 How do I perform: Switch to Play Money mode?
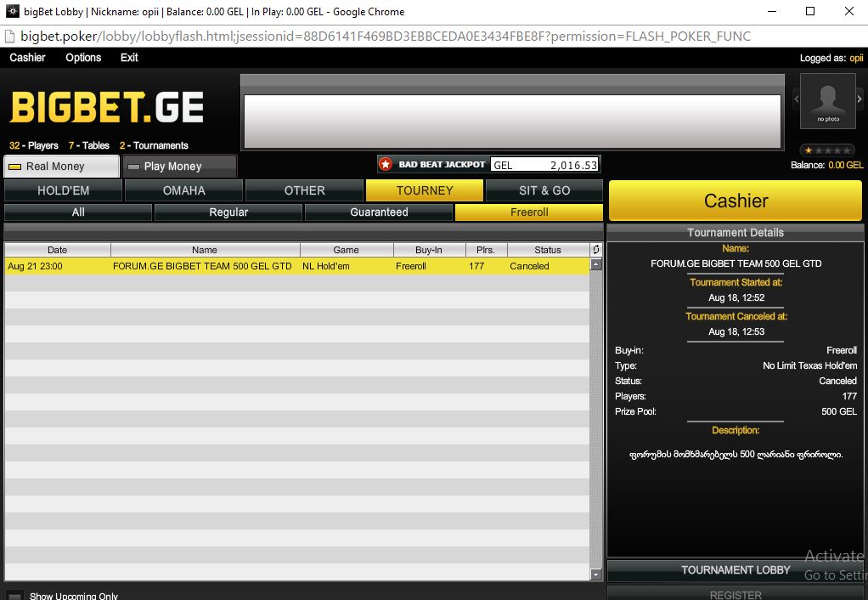click(179, 167)
